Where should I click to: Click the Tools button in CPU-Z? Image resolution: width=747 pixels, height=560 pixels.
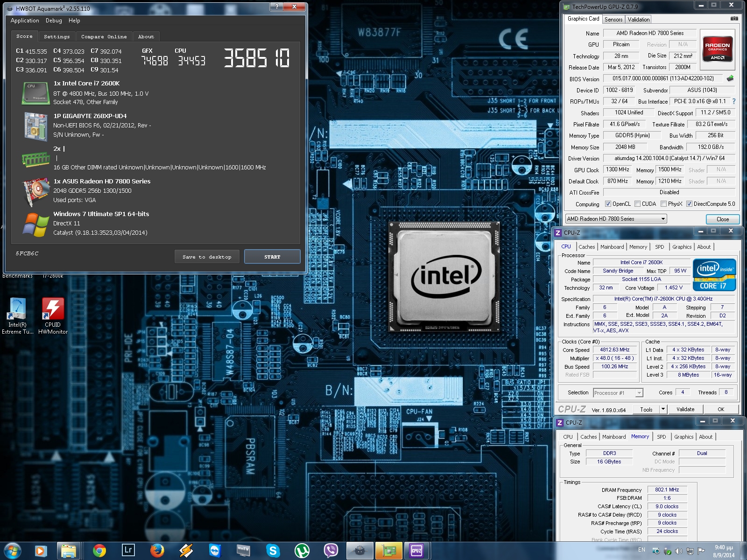[646, 409]
